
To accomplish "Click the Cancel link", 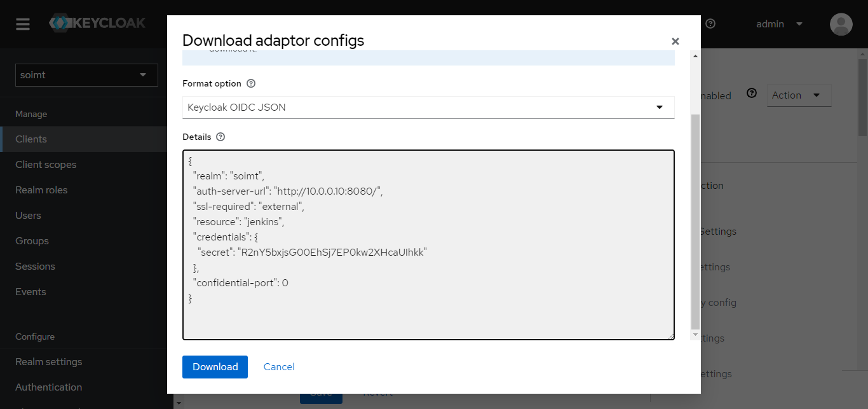I will tap(279, 367).
